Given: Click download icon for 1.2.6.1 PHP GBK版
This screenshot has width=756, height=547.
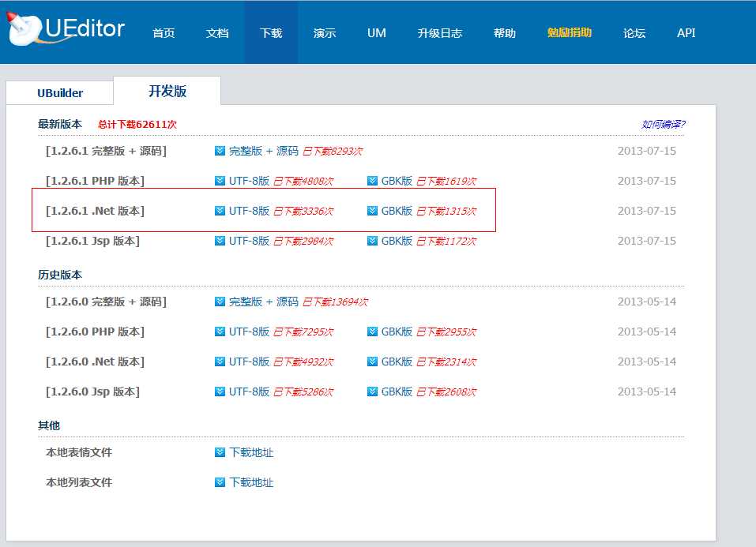Looking at the screenshot, I should 372,181.
